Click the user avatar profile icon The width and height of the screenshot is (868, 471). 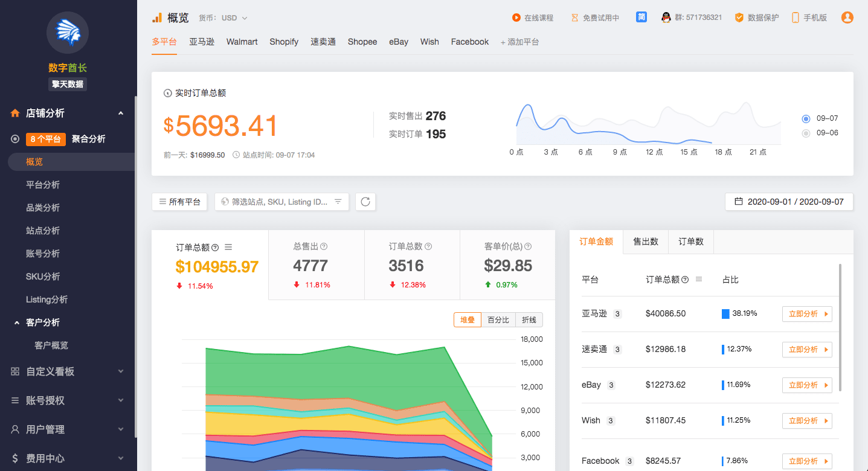[x=847, y=18]
